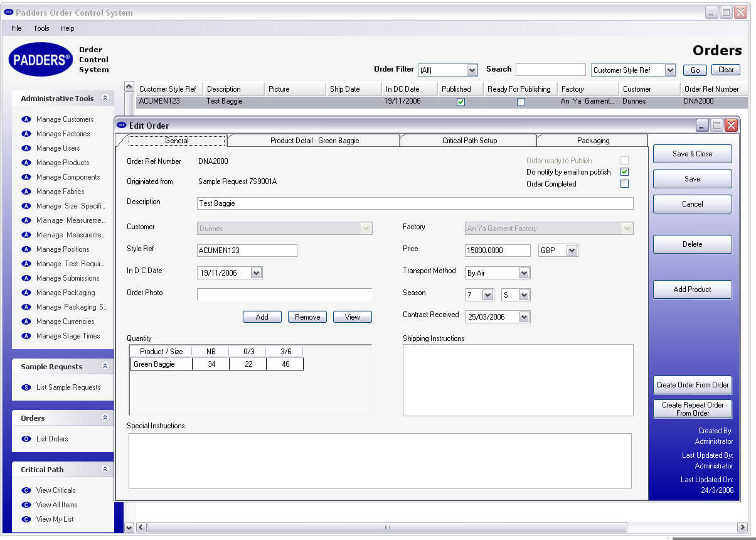Screen dimensions: 756x540
Task: Open the Season number dropdown showing 7
Action: 487,295
